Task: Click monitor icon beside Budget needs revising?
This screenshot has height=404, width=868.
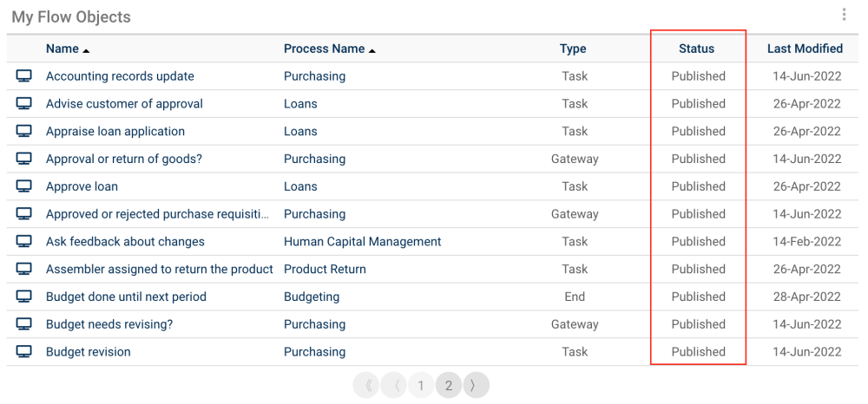Action: (x=24, y=324)
